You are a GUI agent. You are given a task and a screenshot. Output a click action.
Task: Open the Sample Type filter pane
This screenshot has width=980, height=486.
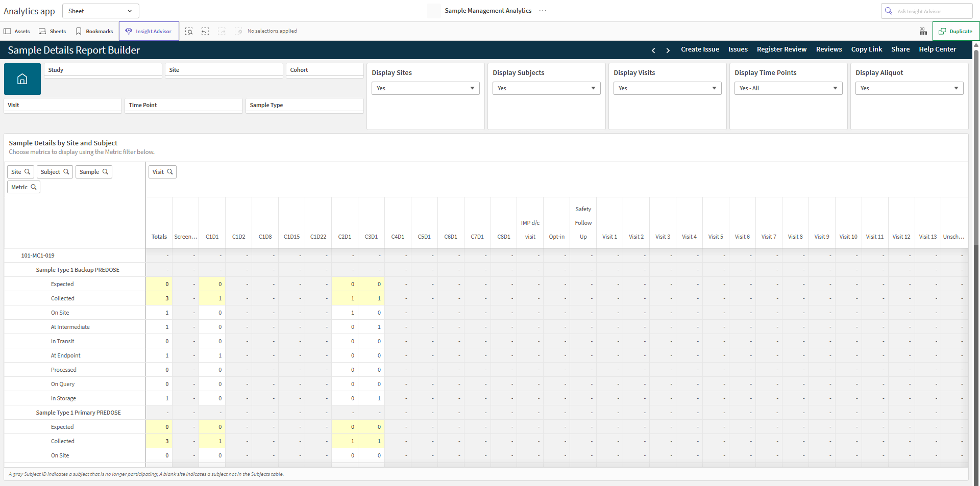pos(305,105)
